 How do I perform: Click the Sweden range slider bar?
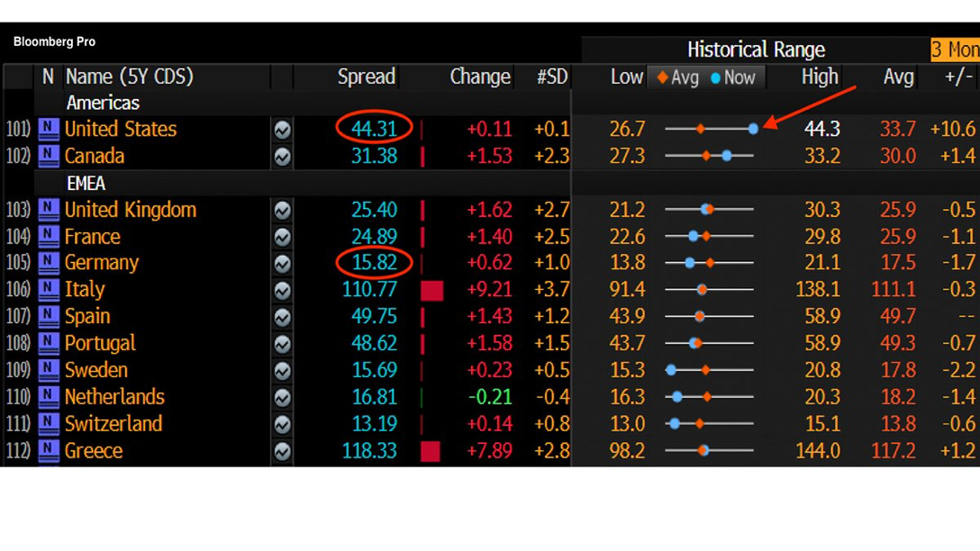[x=710, y=370]
